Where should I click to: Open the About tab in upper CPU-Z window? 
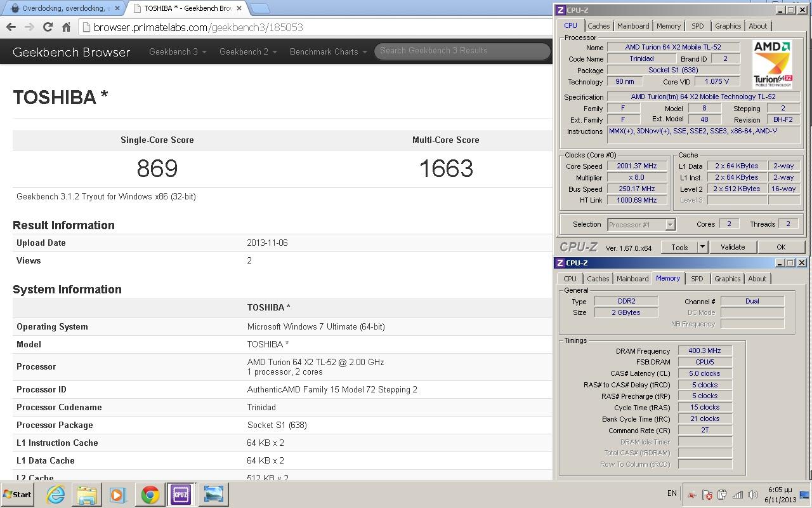coord(758,26)
